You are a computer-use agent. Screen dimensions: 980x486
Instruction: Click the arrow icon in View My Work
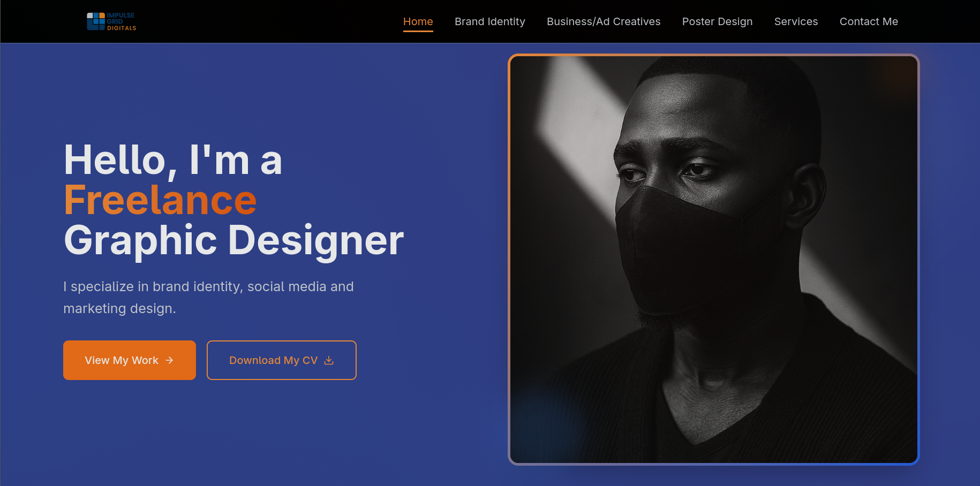(169, 360)
